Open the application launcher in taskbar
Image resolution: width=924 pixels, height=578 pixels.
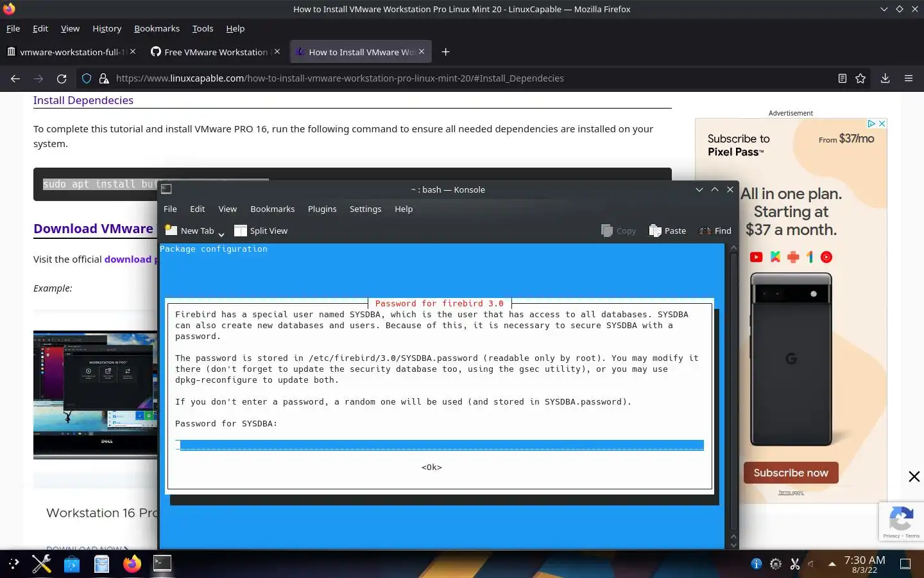(14, 564)
